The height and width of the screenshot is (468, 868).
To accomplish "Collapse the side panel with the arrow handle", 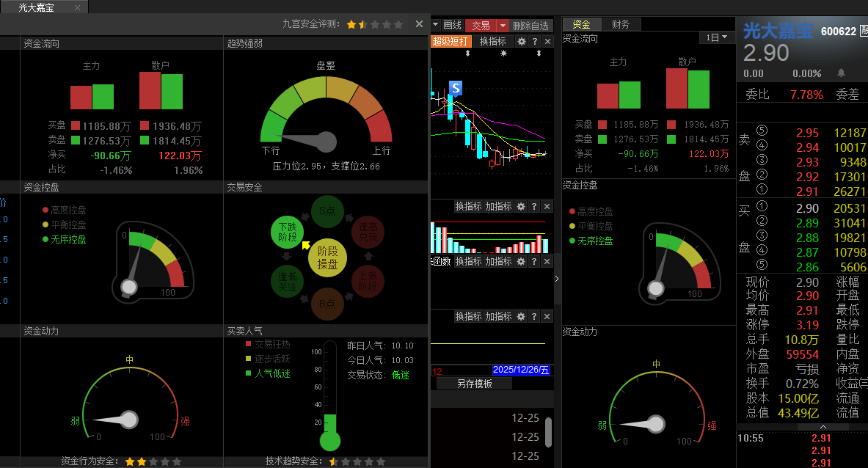I will [x=557, y=279].
